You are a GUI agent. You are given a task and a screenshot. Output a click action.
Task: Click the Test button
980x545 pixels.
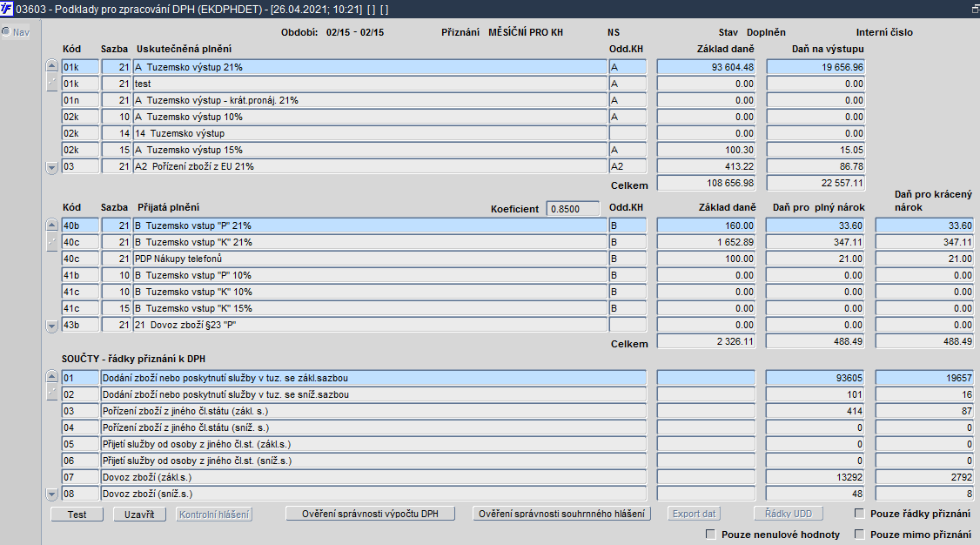click(77, 515)
